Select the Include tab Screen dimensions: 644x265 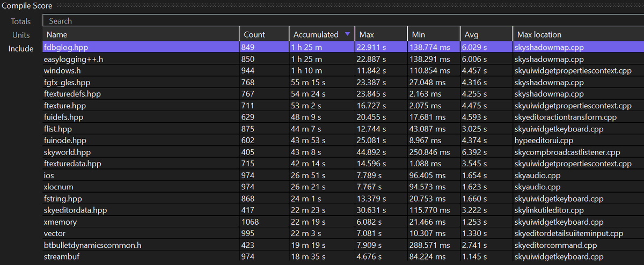click(x=21, y=48)
